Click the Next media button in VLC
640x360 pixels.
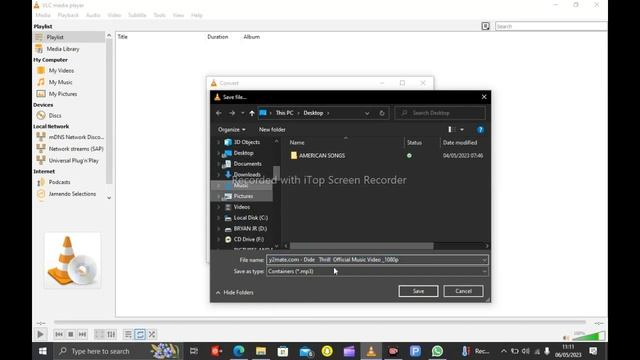tap(82, 334)
